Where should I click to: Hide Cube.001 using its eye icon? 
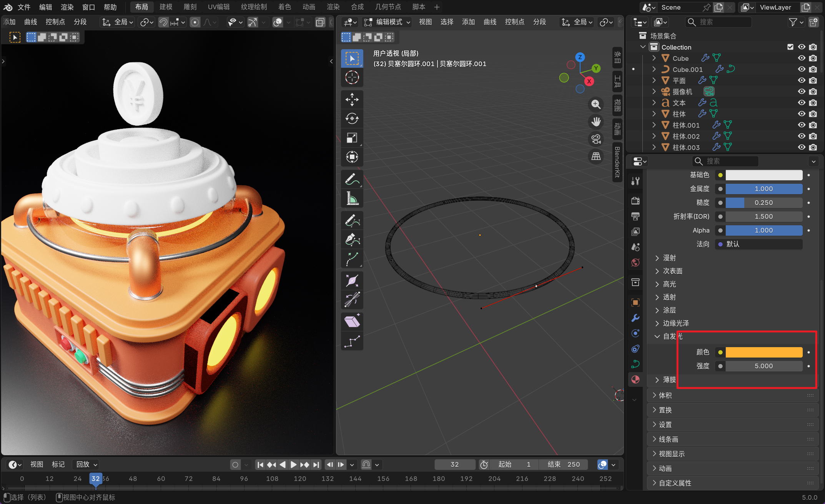point(802,69)
